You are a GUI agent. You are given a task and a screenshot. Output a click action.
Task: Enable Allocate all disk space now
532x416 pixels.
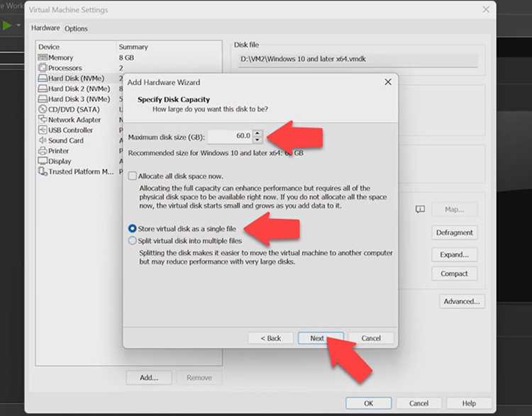133,176
